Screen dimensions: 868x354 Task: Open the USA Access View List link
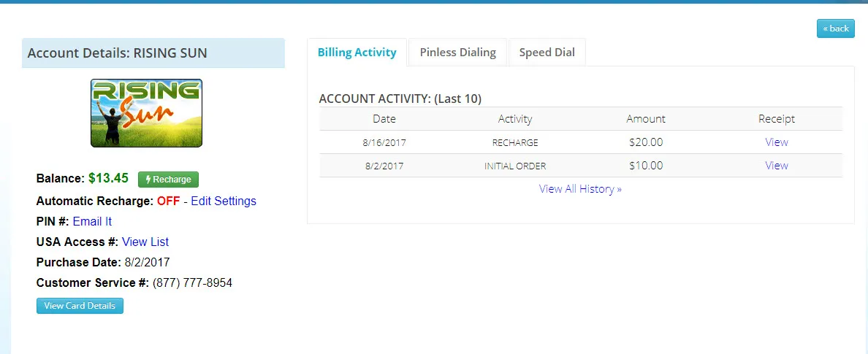click(x=145, y=242)
